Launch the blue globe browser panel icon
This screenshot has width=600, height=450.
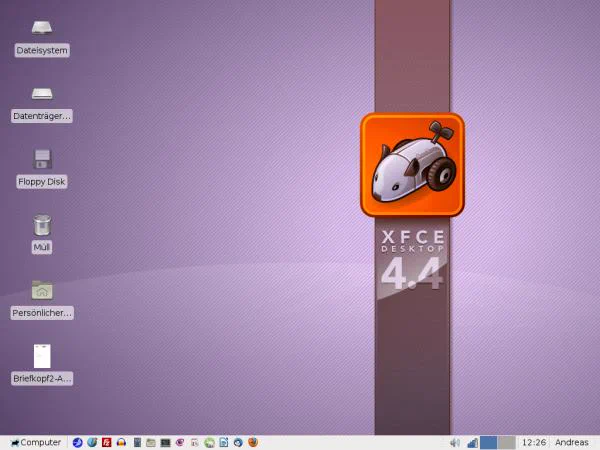point(78,442)
